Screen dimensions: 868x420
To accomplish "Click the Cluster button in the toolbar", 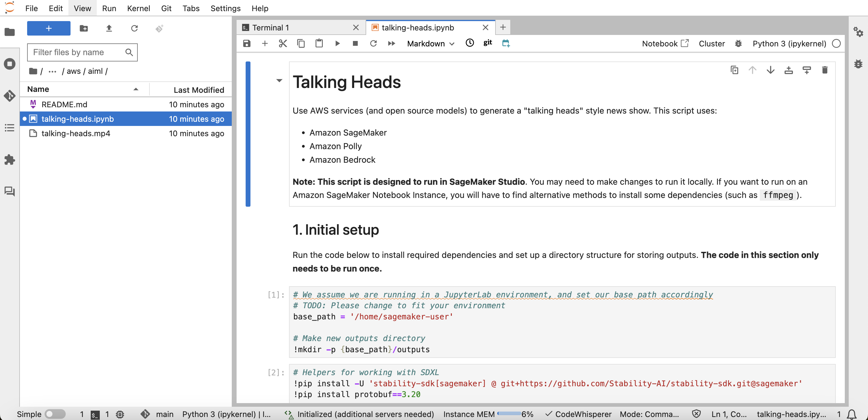I will click(711, 43).
